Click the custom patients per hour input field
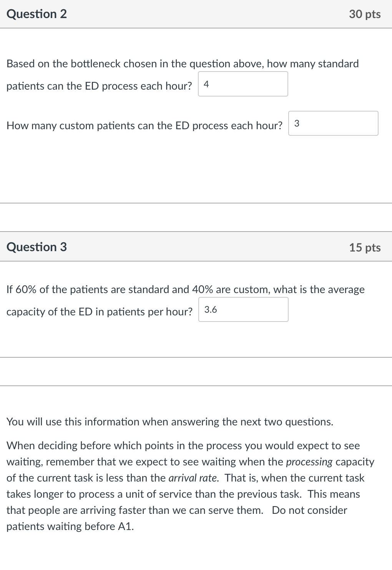 pyautogui.click(x=333, y=123)
